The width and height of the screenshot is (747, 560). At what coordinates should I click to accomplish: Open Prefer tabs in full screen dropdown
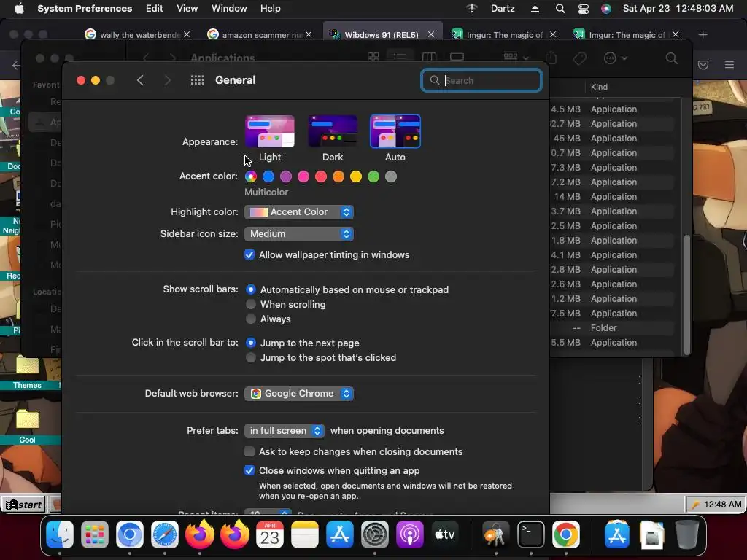coord(285,430)
